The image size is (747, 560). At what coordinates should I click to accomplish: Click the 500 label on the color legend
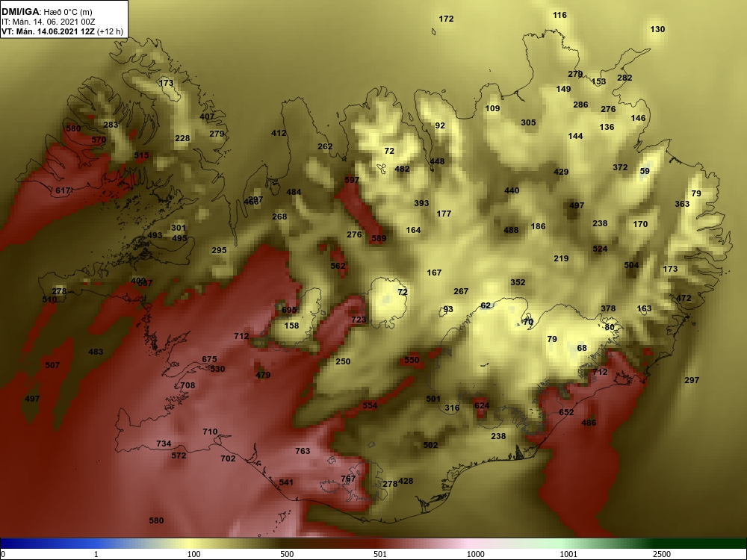point(287,554)
